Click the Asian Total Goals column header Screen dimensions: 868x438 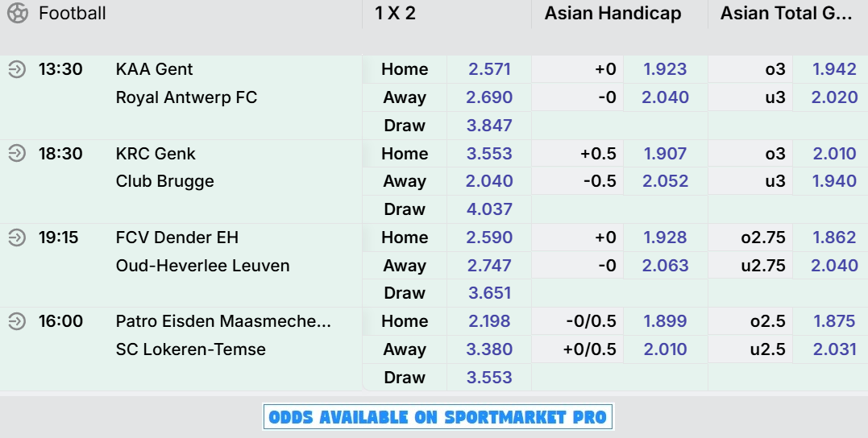[786, 13]
